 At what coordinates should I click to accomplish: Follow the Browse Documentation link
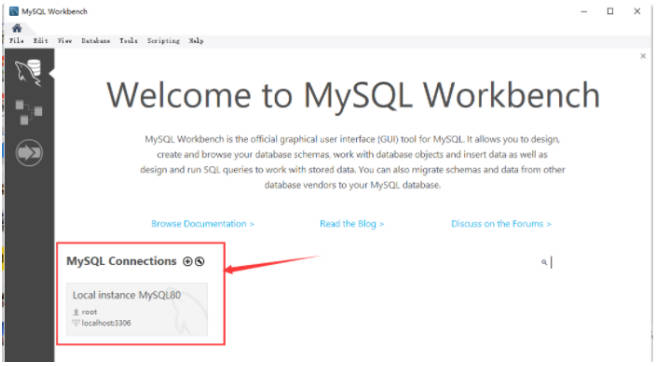click(x=203, y=224)
